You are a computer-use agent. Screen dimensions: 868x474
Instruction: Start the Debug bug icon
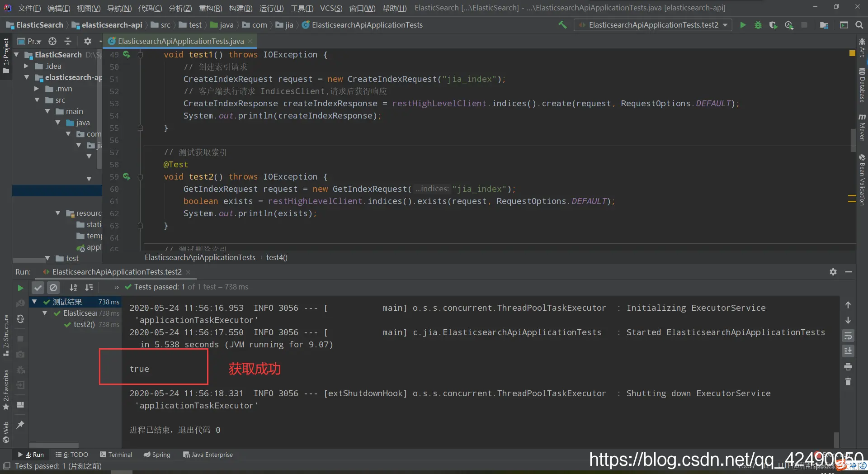coord(758,25)
